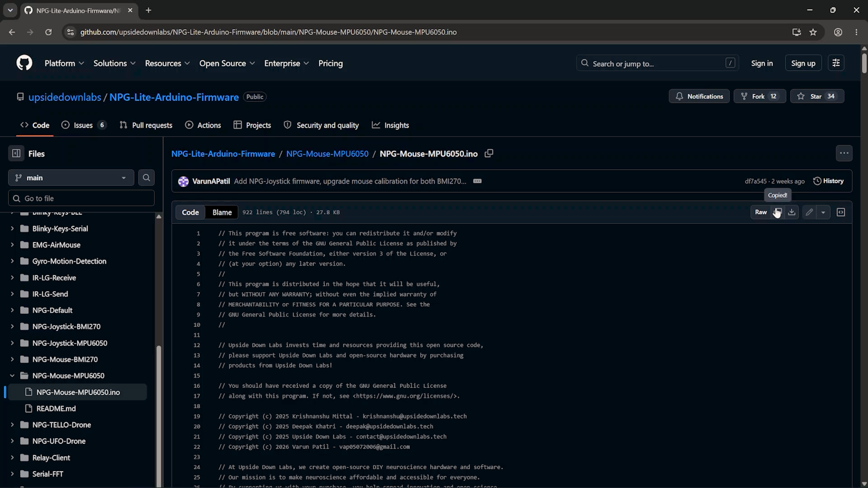Open the edit options dropdown arrow
Image resolution: width=868 pixels, height=488 pixels.
click(x=823, y=212)
